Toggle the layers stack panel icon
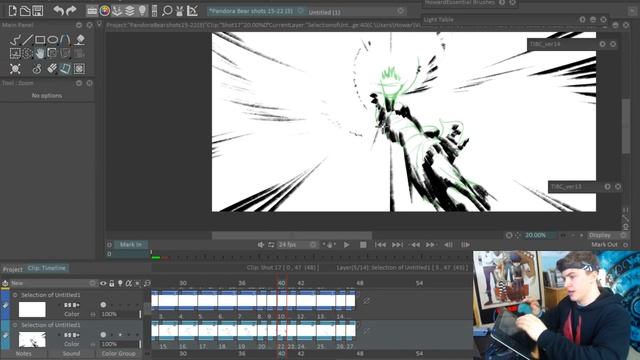 (129, 11)
